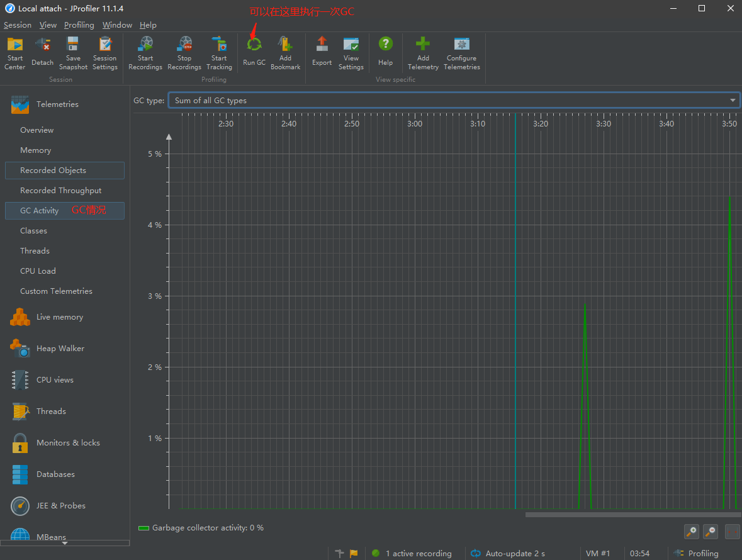742x560 pixels.
Task: Change the Auto-update 2 s interval
Action: 508,553
